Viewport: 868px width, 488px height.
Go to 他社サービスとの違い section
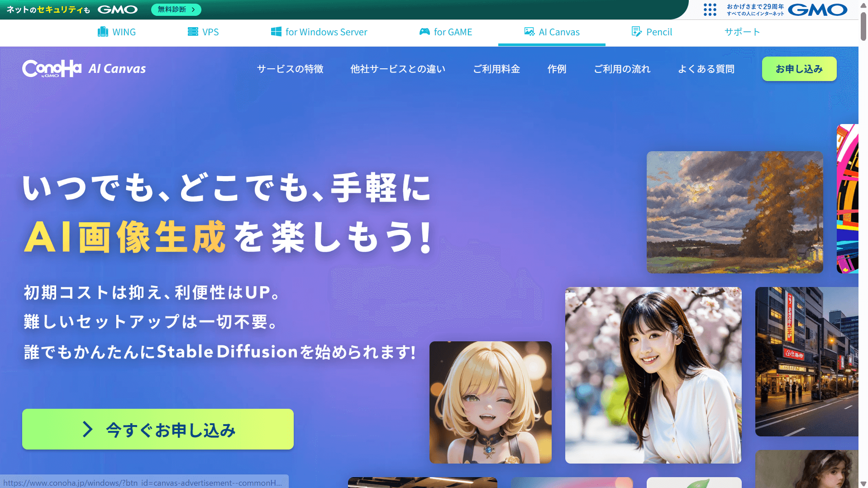tap(398, 69)
